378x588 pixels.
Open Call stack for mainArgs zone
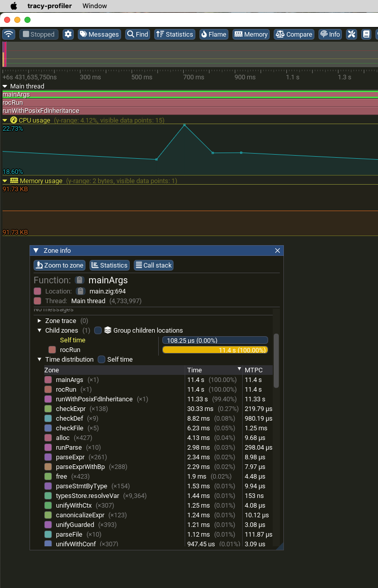[154, 265]
